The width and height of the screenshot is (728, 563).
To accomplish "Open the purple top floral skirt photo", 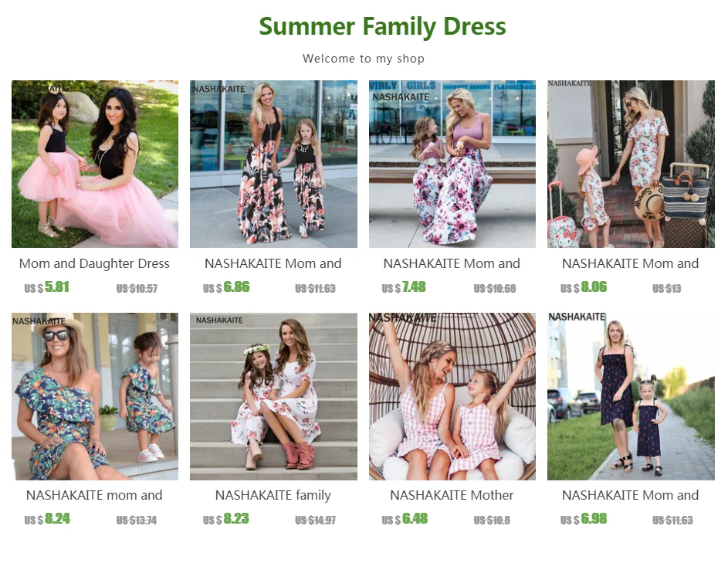I will pyautogui.click(x=452, y=164).
